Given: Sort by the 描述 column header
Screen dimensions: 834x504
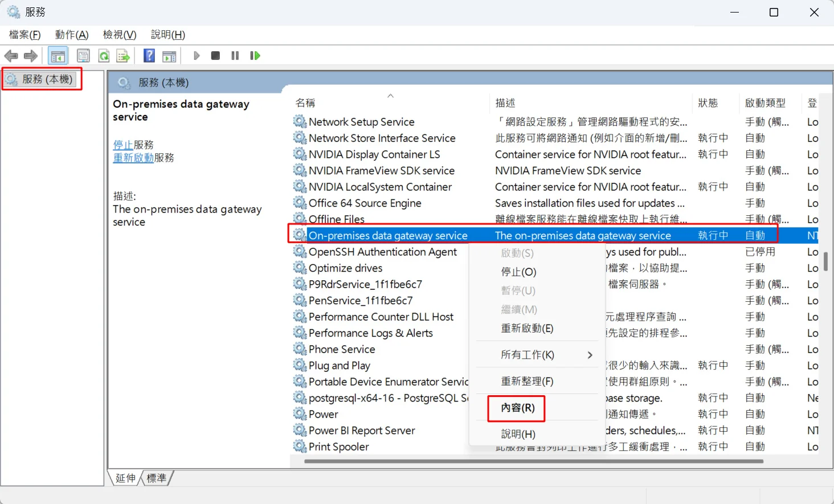Looking at the screenshot, I should 591,103.
